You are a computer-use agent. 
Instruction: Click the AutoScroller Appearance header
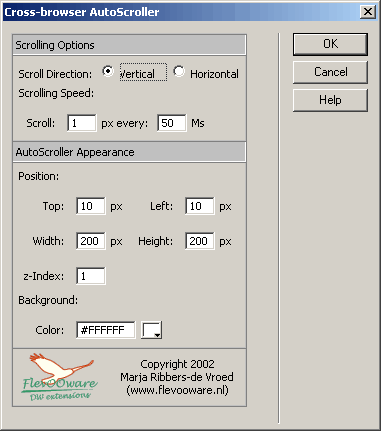(x=129, y=152)
